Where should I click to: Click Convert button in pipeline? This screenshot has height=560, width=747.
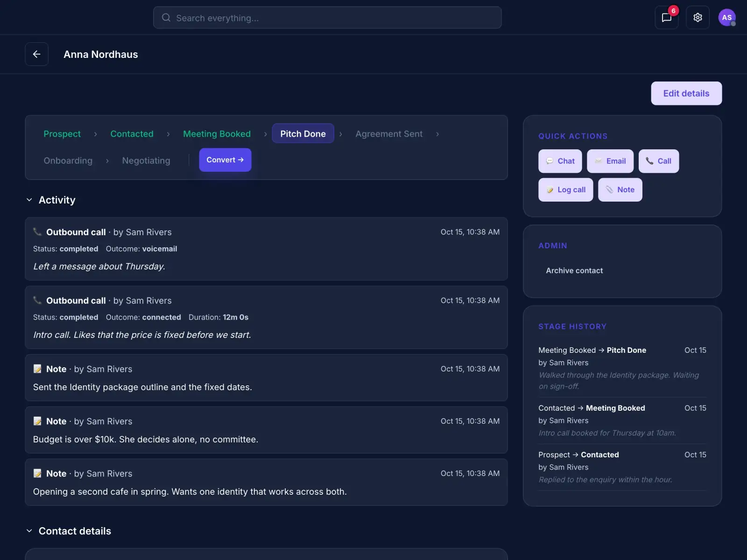(225, 160)
